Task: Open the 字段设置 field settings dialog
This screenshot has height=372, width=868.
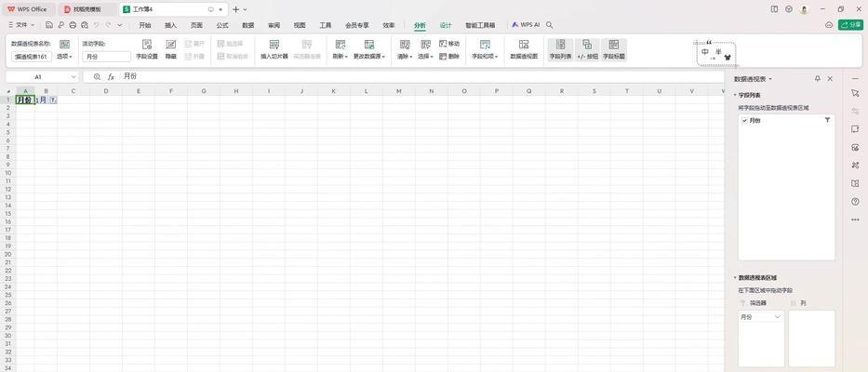Action: click(147, 49)
